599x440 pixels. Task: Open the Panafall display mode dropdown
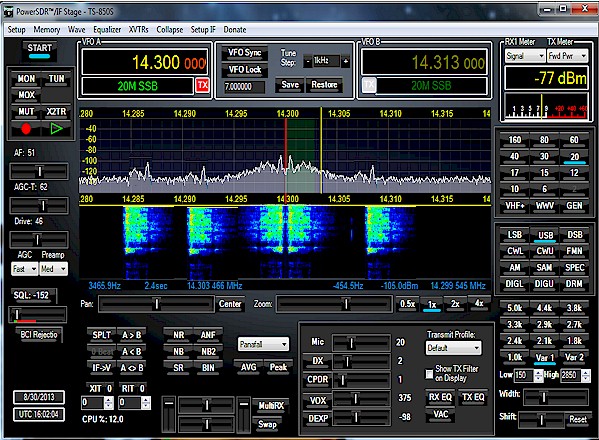click(x=263, y=345)
